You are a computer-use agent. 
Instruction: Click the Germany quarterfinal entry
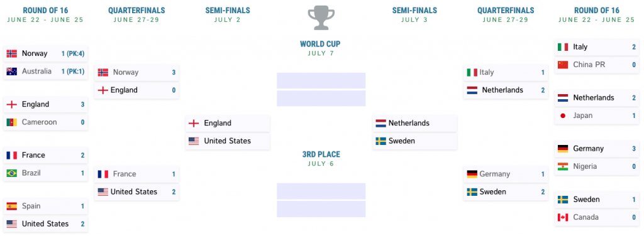[x=506, y=174]
